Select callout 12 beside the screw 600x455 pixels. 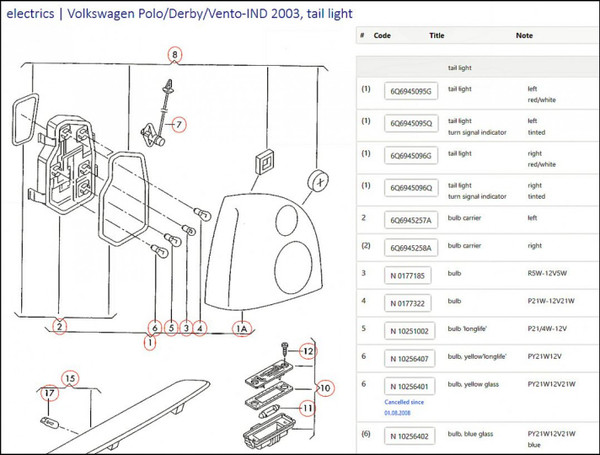pos(309,352)
